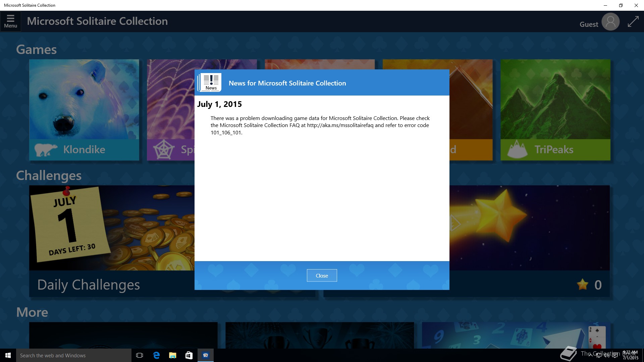Image resolution: width=644 pixels, height=362 pixels.
Task: Click the gold star score icon
Action: point(583,285)
